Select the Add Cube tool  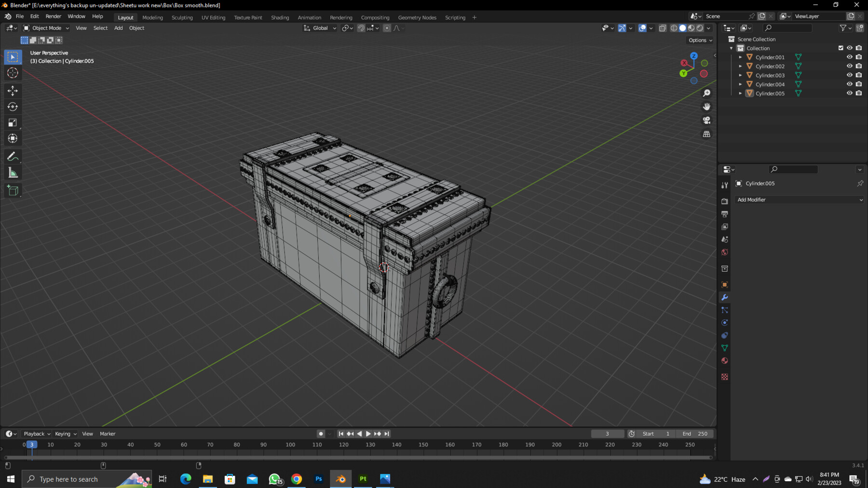[13, 191]
